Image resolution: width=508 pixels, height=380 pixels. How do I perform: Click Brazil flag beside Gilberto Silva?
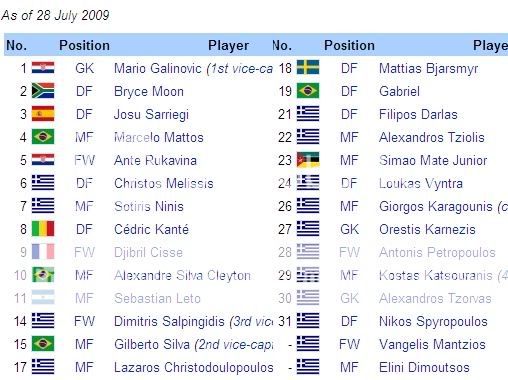pos(43,344)
